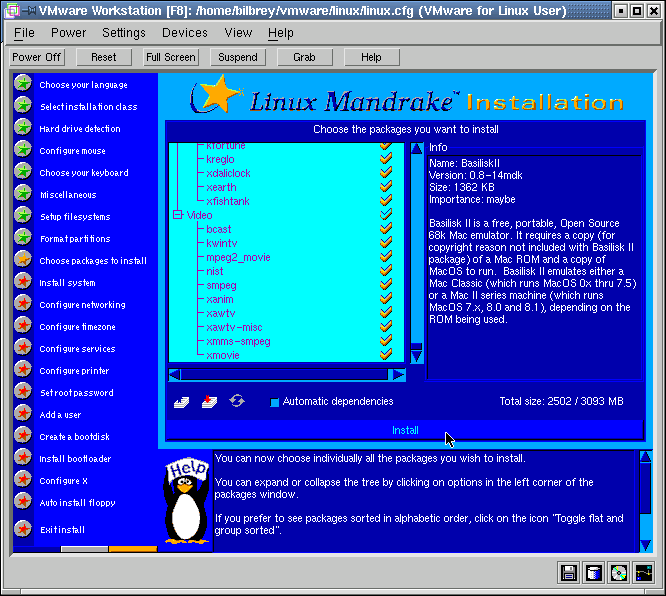
Task: Click the Suspend toolbar button
Action: click(x=238, y=57)
